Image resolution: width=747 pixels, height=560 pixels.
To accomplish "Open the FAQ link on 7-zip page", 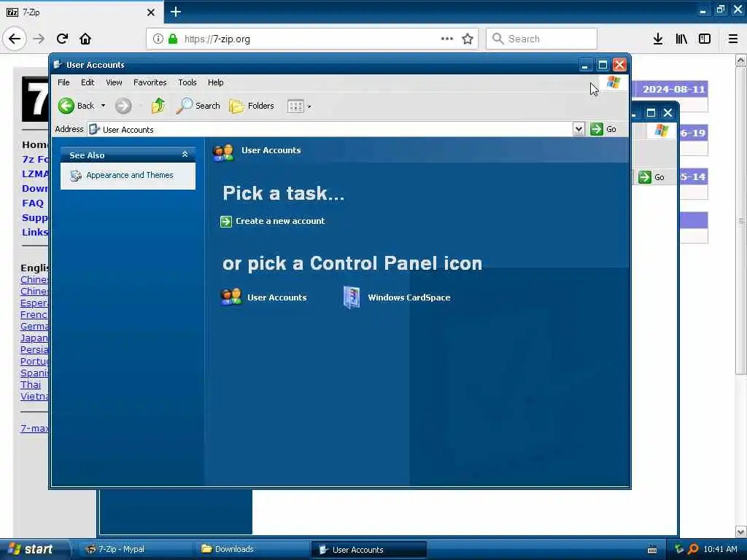I will tap(33, 203).
